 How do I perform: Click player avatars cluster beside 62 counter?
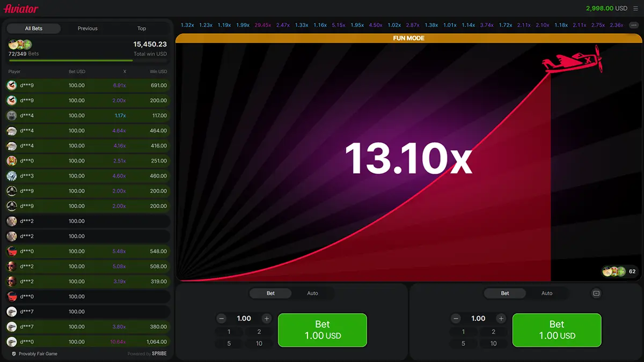coord(614,271)
